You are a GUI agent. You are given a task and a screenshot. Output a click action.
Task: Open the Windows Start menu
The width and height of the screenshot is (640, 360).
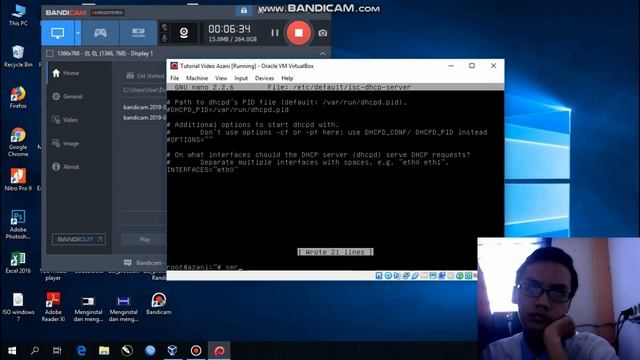click(12, 351)
